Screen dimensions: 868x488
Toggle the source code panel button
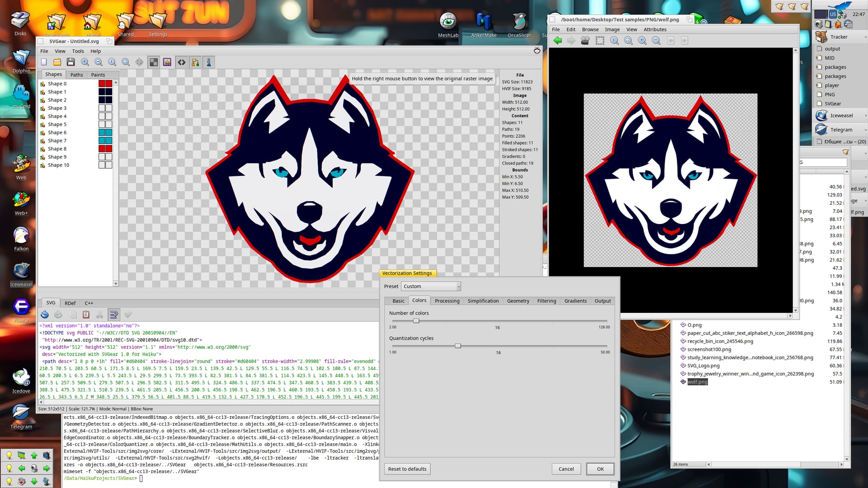click(181, 62)
